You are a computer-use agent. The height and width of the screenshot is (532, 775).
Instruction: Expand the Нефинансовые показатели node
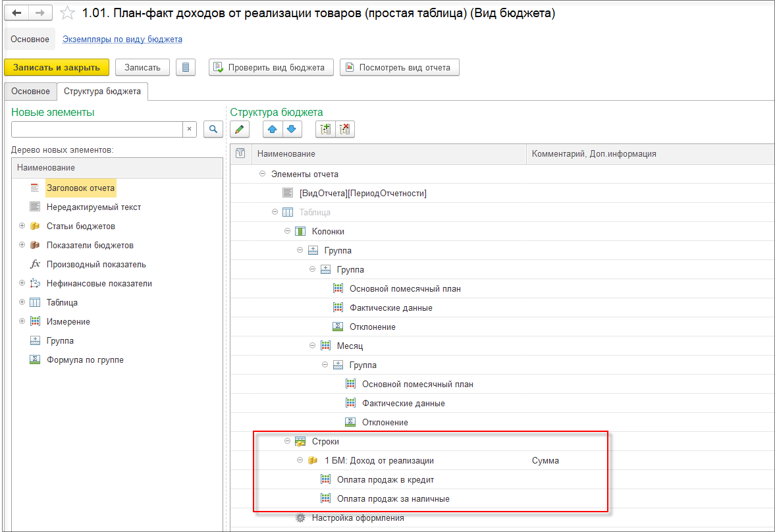pyautogui.click(x=22, y=283)
